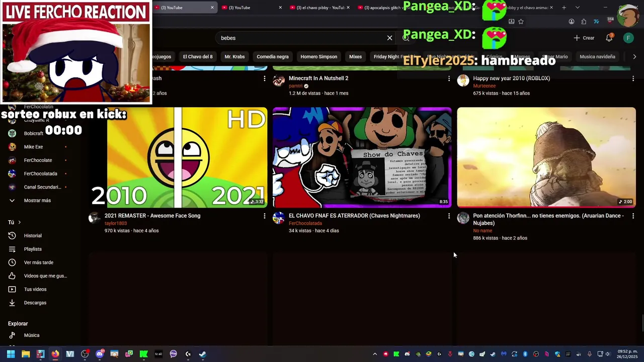Click EL CHAVO FNAF ES ATERRADOR title
This screenshot has height=362, width=644.
(354, 216)
